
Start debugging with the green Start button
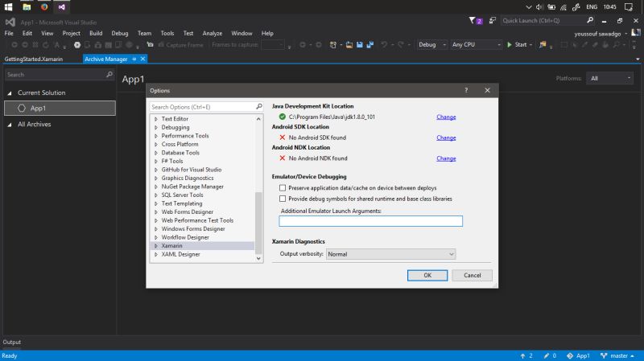click(x=517, y=45)
